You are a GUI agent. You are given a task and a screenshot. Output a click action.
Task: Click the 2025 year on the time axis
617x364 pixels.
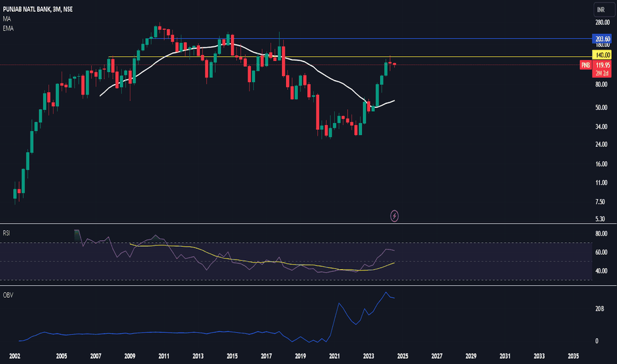pyautogui.click(x=403, y=356)
